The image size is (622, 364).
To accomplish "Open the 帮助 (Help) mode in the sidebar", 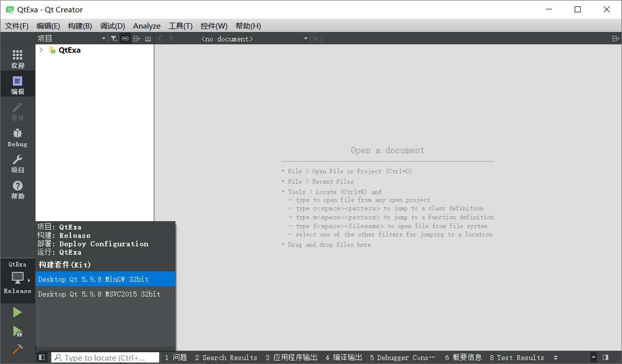I will [18, 190].
